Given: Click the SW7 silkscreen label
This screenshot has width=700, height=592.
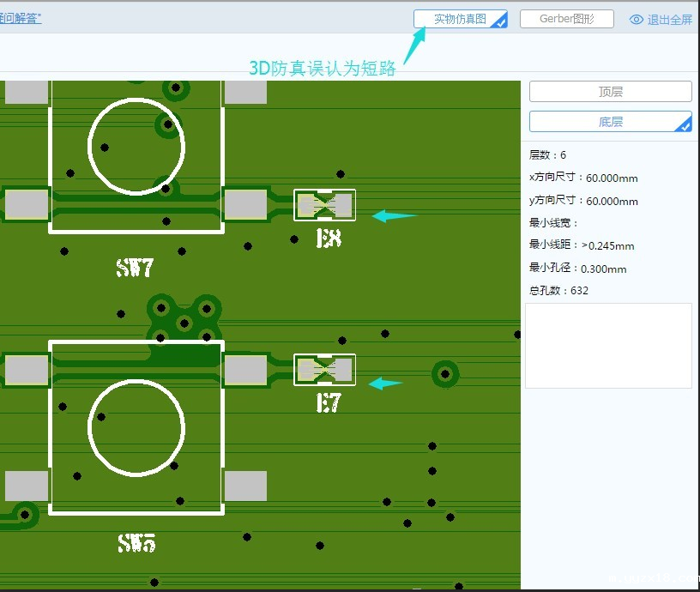Looking at the screenshot, I should (135, 268).
